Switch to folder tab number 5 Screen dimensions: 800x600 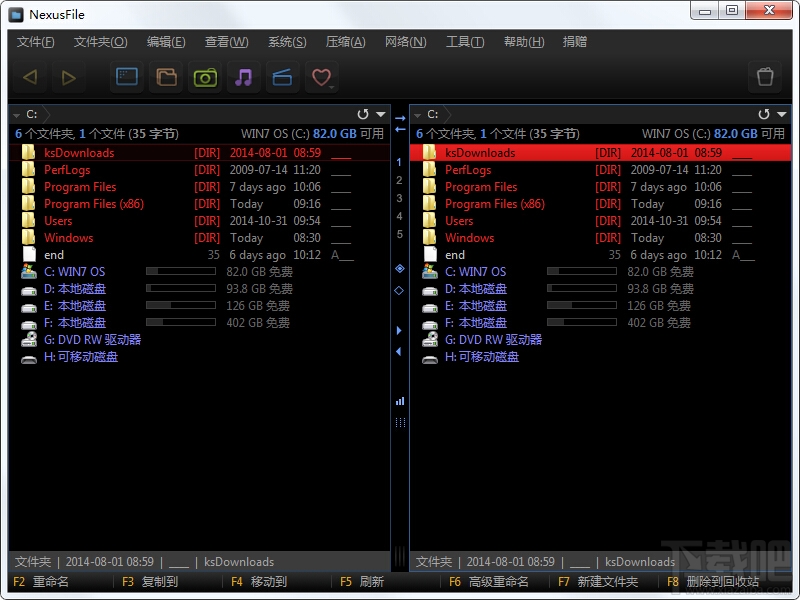399,234
